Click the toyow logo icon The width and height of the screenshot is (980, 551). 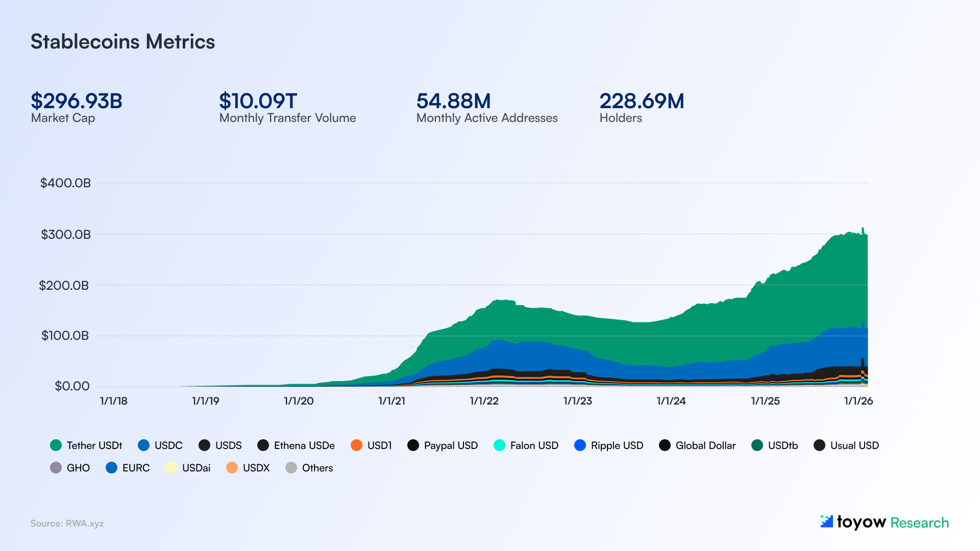(x=826, y=521)
